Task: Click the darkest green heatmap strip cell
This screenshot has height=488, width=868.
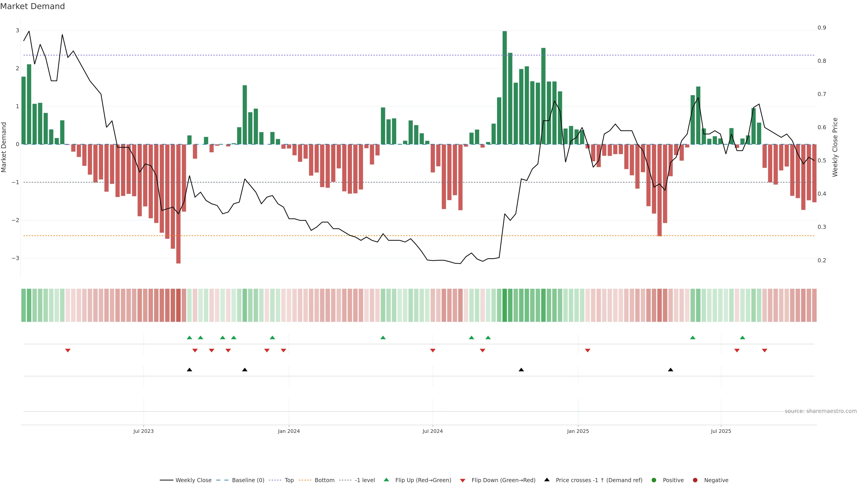Action: (x=505, y=305)
